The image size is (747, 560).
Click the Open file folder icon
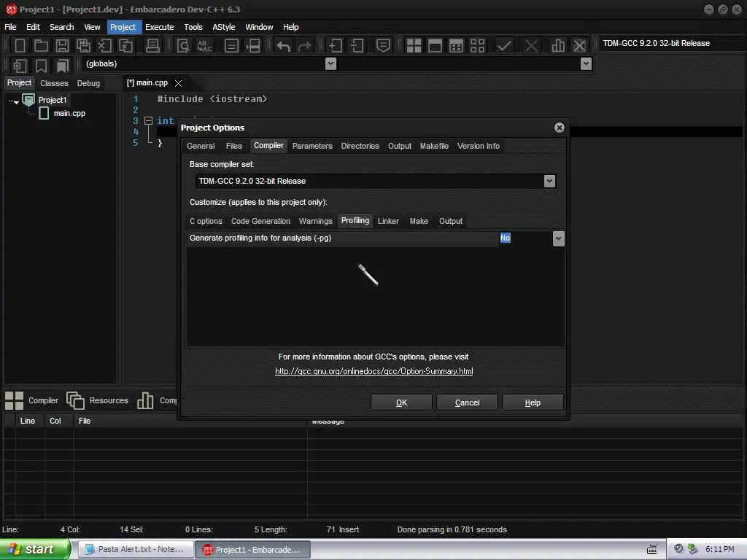click(41, 46)
